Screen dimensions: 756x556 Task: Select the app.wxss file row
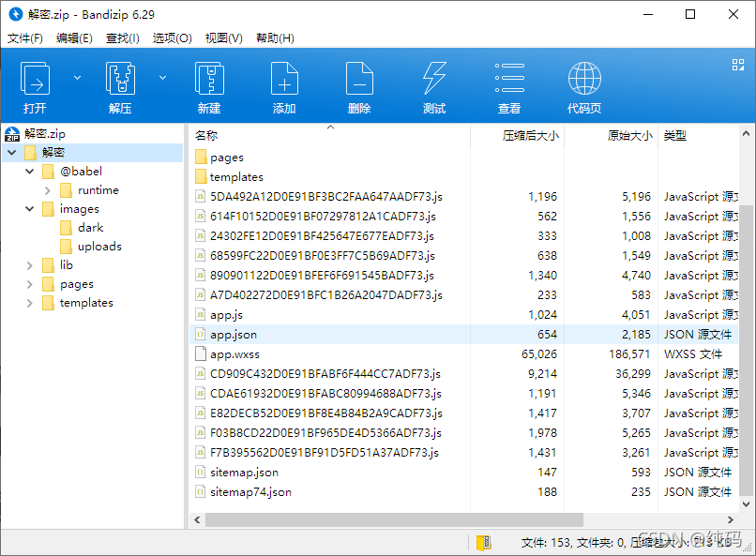[x=463, y=354]
